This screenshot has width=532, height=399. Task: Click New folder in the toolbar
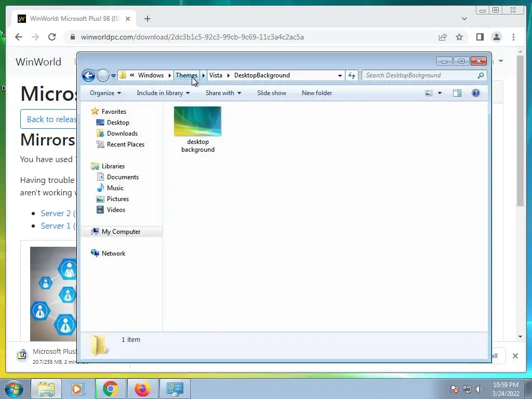317,93
